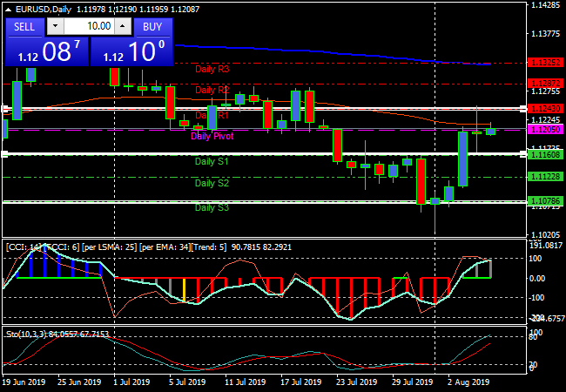Click the sell price tile 1.12 08
Viewport: 566px width, 392px height.
(x=47, y=51)
